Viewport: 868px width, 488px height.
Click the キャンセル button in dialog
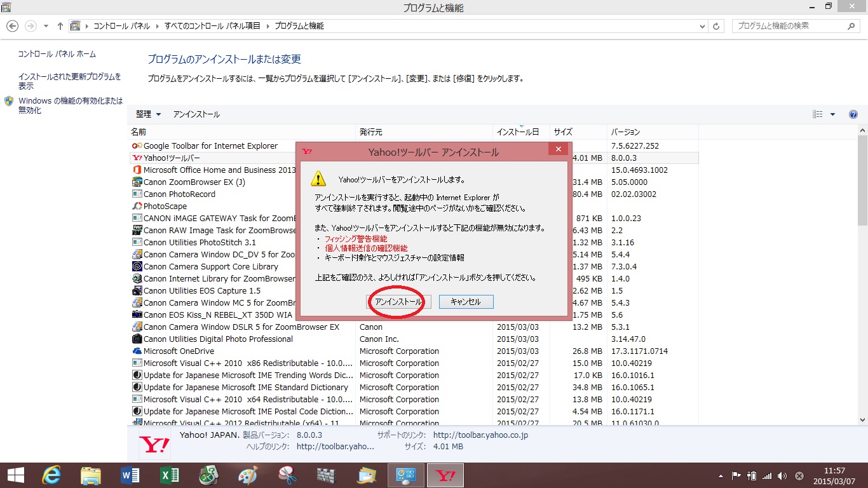click(x=466, y=302)
